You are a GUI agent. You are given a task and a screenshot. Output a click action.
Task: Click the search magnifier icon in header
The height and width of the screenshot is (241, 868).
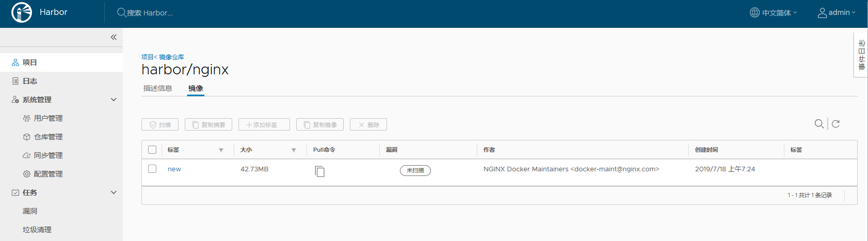[x=121, y=12]
